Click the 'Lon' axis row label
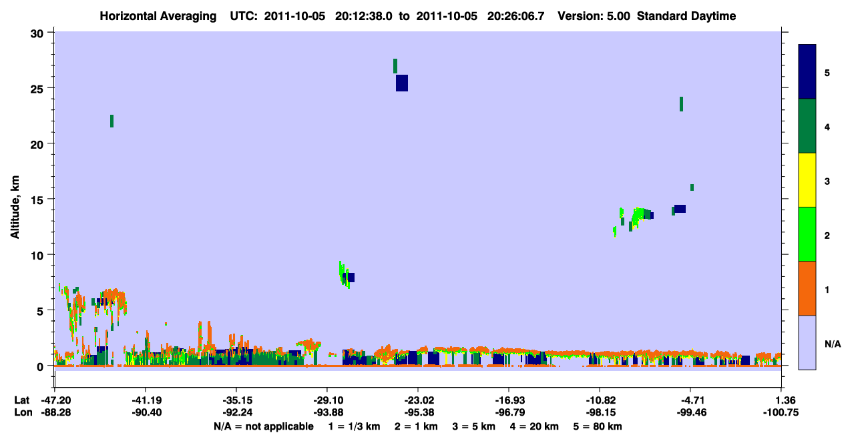This screenshot has width=868, height=445. coord(22,413)
